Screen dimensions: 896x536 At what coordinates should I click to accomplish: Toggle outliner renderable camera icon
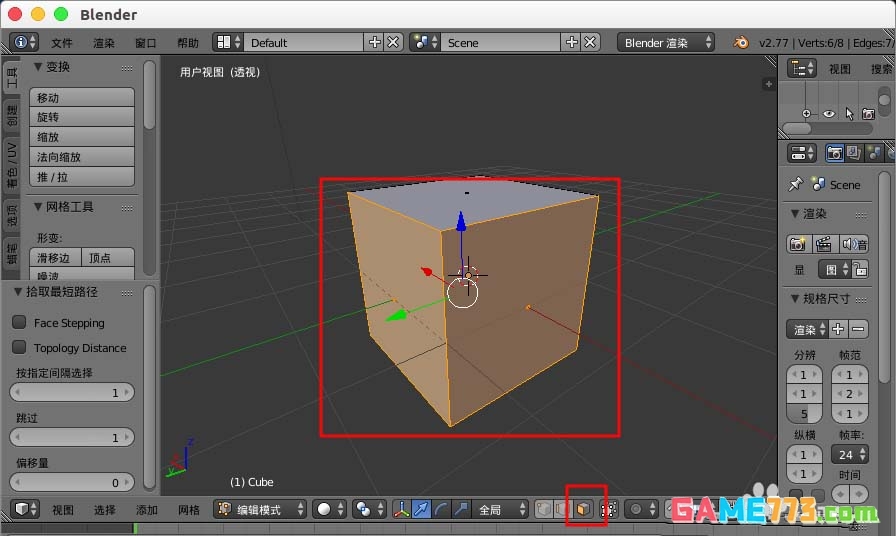869,114
